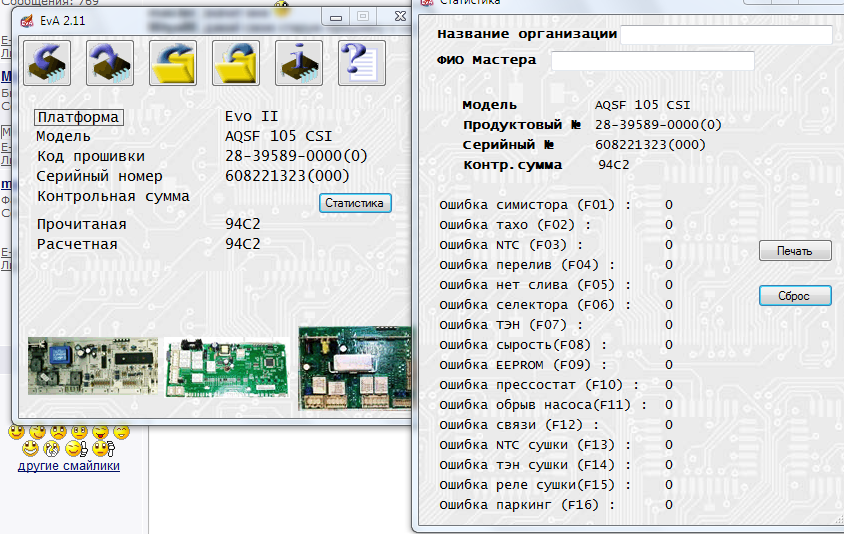Click the chip info icon
The height and width of the screenshot is (534, 844).
[x=299, y=63]
